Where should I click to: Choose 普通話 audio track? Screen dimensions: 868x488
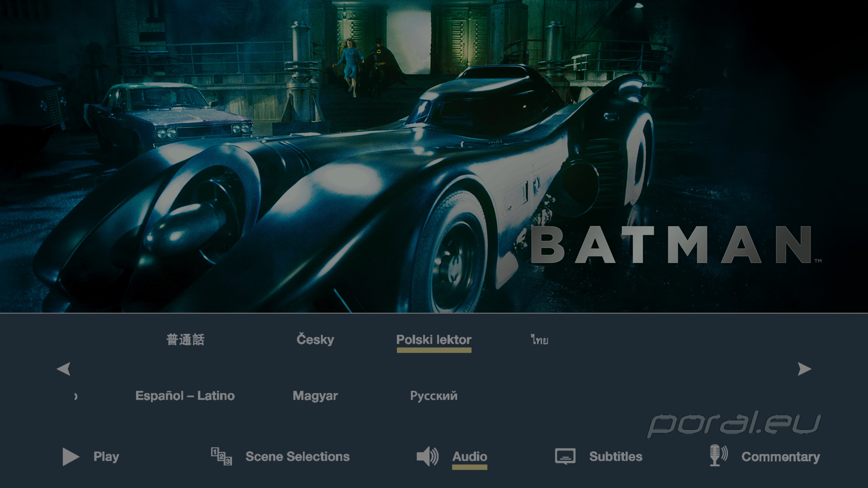click(x=185, y=340)
